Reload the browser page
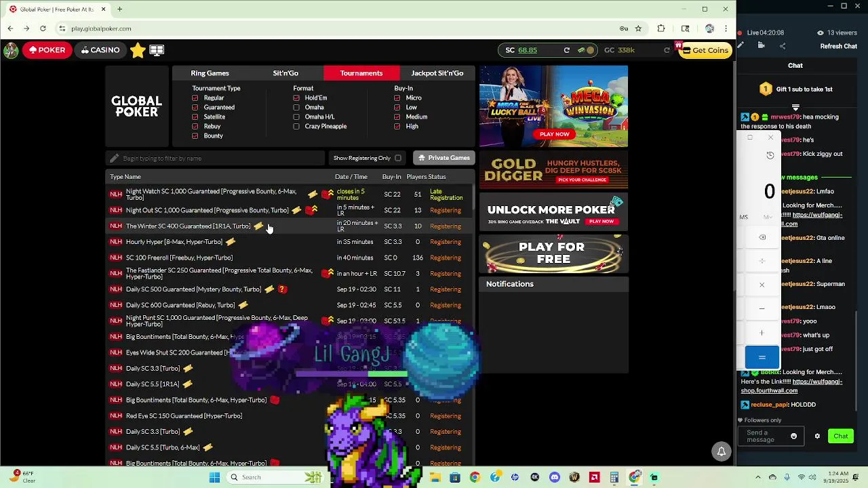 point(43,28)
